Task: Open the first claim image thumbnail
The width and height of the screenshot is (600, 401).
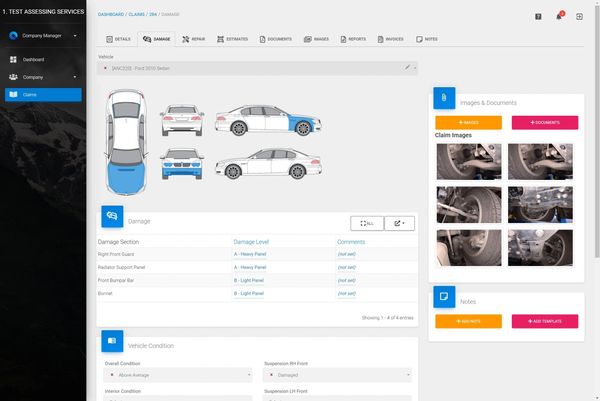Action: pyautogui.click(x=469, y=161)
